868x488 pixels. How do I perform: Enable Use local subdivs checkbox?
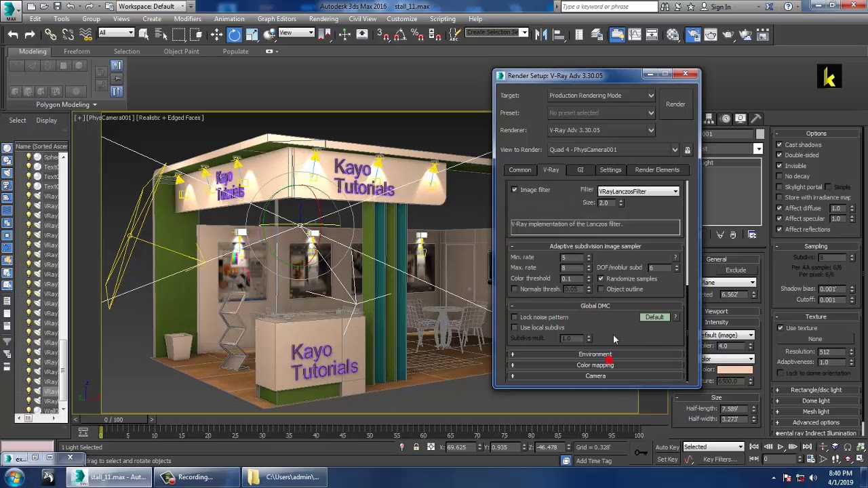pyautogui.click(x=514, y=327)
